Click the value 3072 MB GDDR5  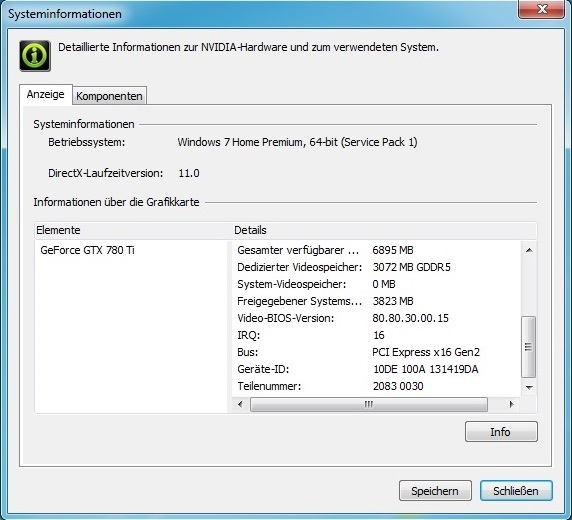click(411, 267)
